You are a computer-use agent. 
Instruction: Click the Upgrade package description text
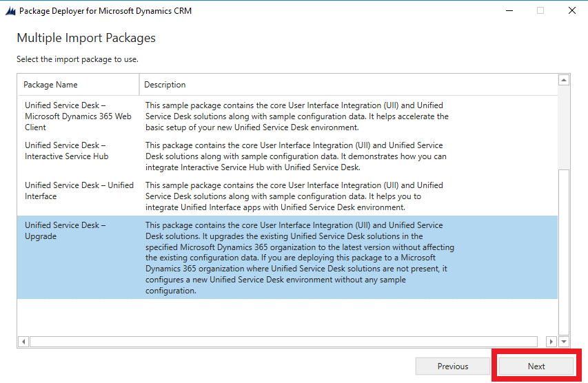pos(300,258)
